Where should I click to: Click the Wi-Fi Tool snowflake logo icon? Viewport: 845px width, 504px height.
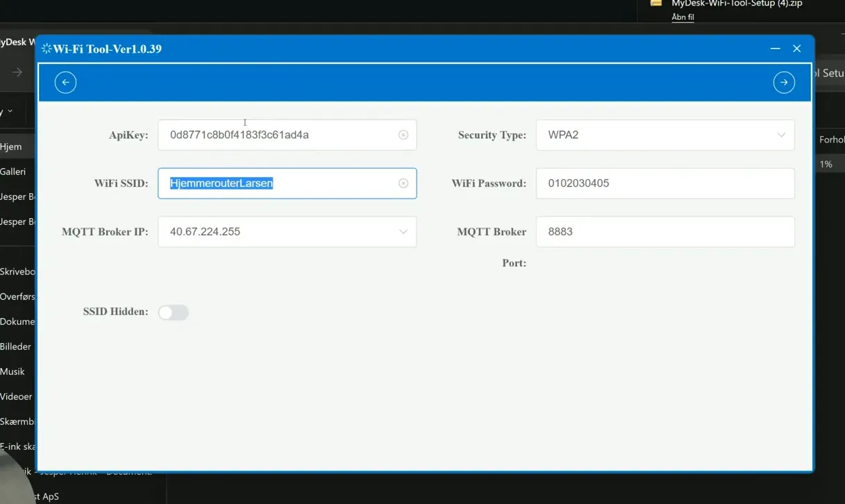tap(47, 49)
